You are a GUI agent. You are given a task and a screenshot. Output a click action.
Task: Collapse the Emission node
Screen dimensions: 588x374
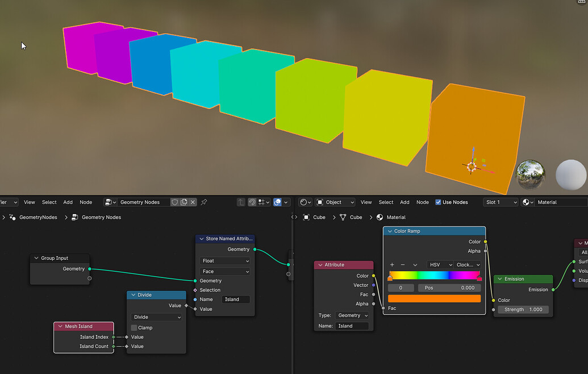[500, 279]
